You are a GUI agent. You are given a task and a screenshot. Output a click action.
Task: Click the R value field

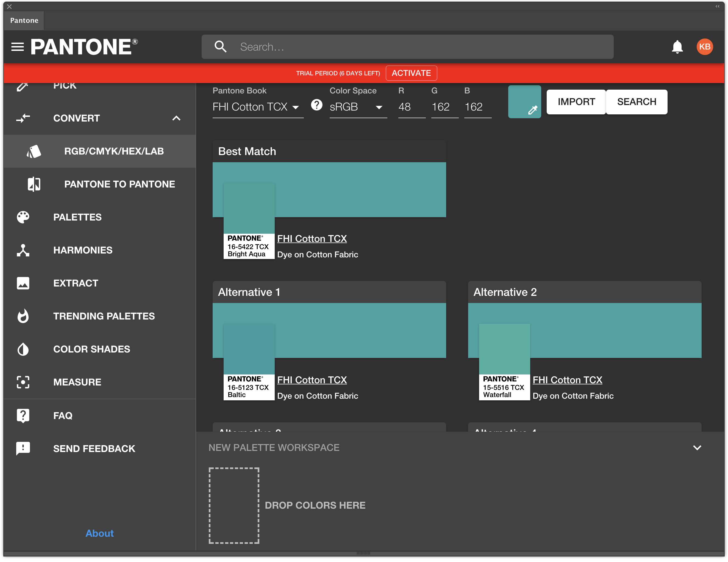point(412,107)
